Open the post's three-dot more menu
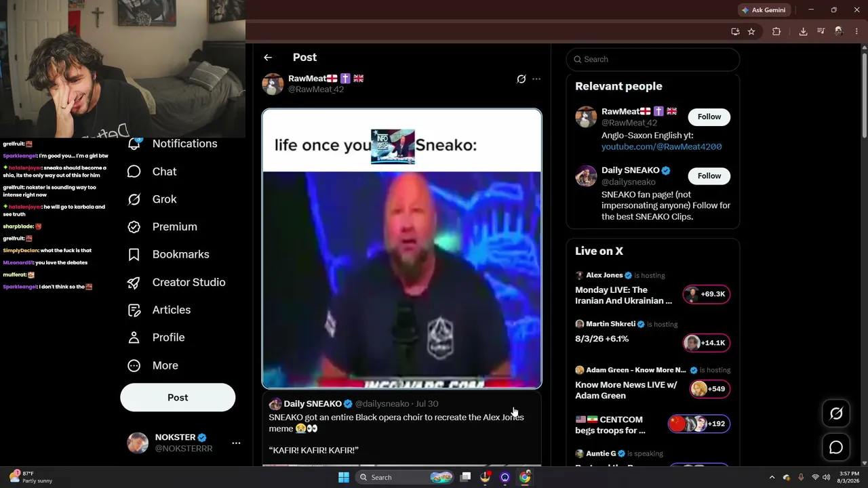The width and height of the screenshot is (868, 488). click(x=536, y=79)
